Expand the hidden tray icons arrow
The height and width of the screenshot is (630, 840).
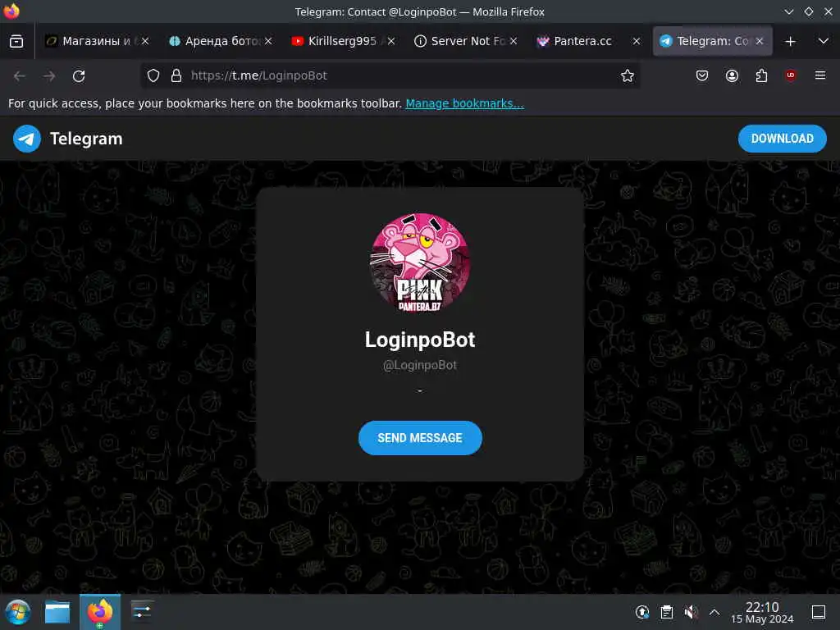tap(714, 612)
